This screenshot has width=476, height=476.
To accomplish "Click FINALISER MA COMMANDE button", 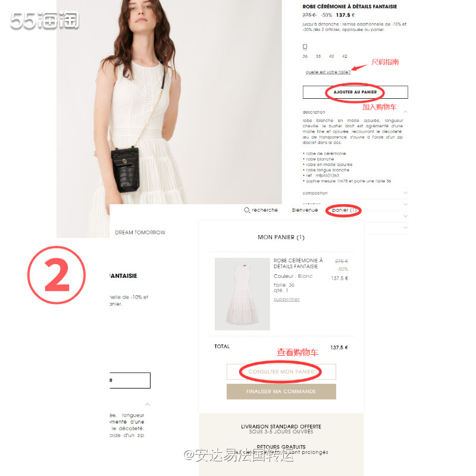I will click(x=281, y=392).
